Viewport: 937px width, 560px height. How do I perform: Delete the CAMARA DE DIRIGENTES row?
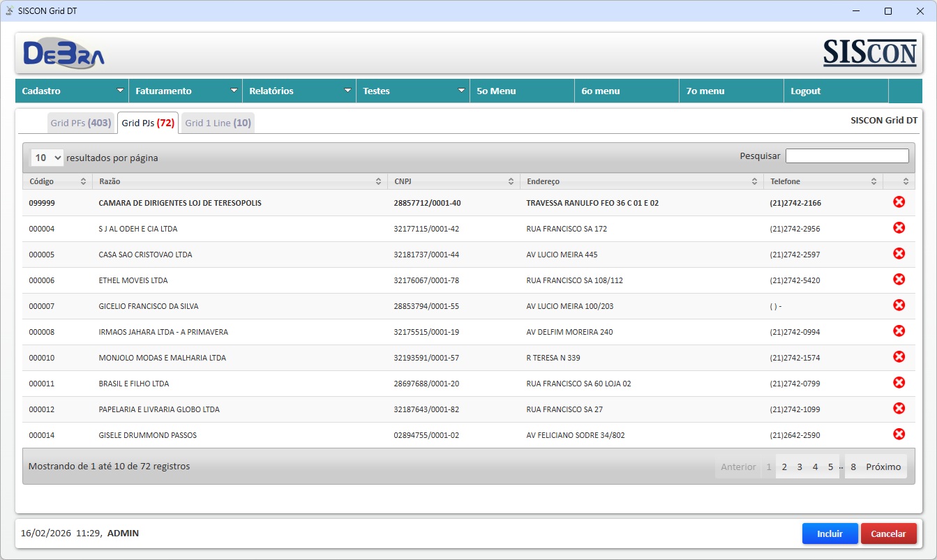[899, 202]
